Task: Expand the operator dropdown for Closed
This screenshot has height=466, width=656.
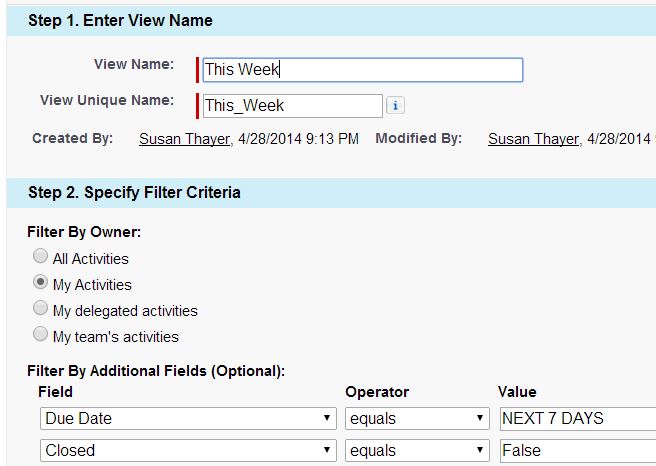Action: (416, 450)
